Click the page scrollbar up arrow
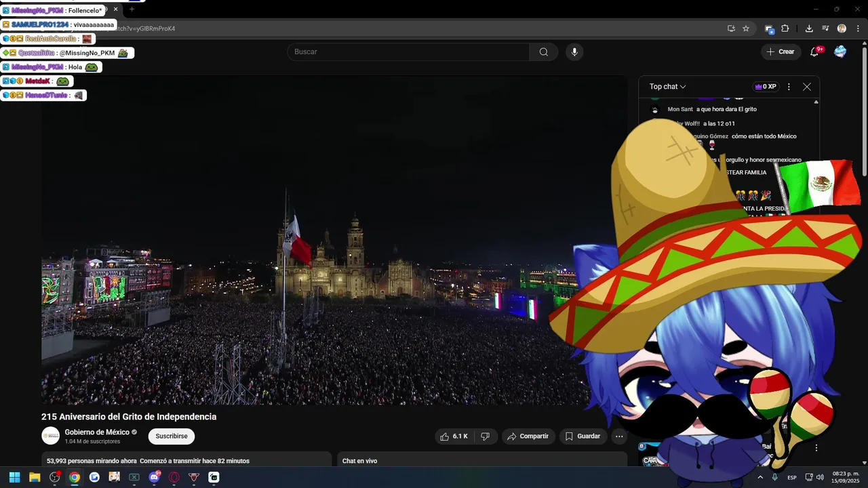Screen dimensions: 868x488 (x=864, y=44)
